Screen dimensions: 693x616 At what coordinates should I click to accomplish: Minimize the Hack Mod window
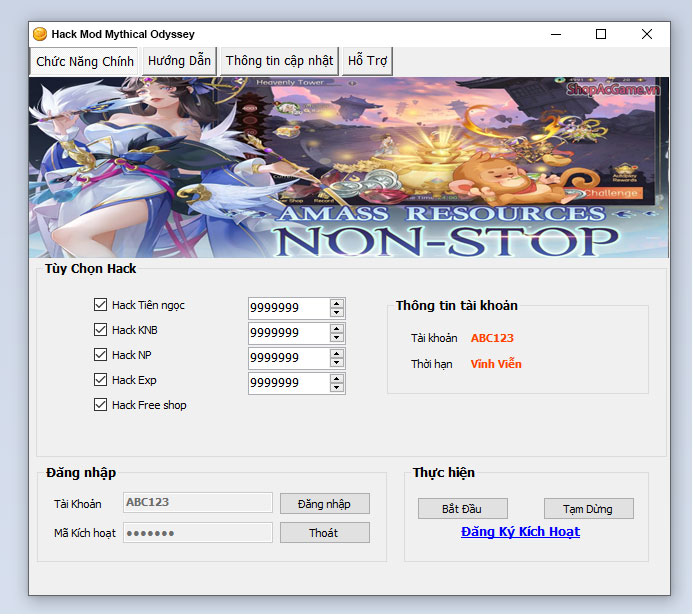coord(556,34)
